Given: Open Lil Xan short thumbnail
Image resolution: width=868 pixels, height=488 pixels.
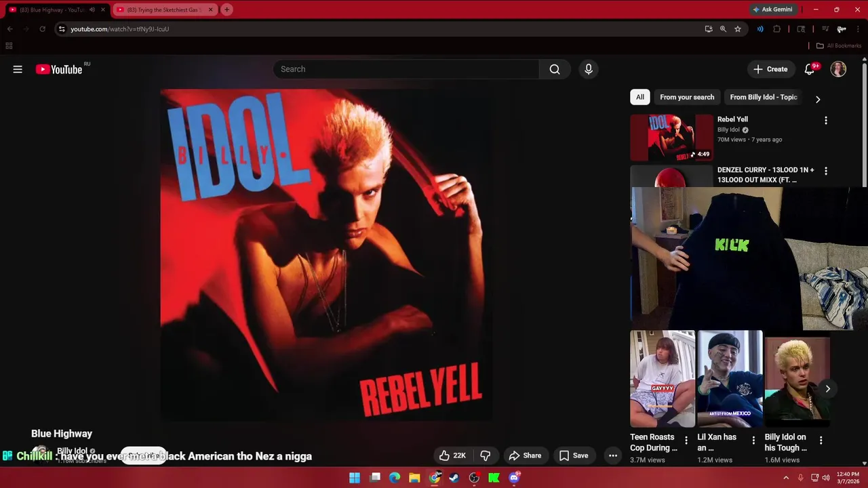Looking at the screenshot, I should tap(730, 379).
